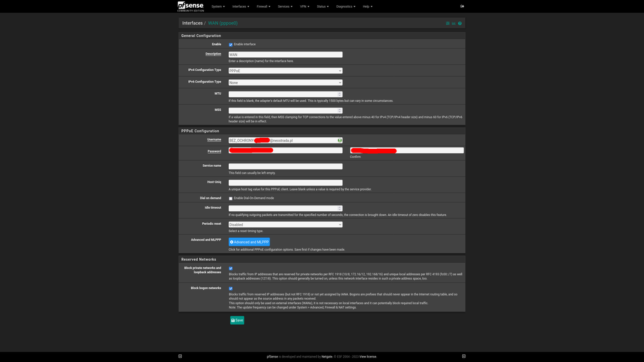Image resolution: width=644 pixels, height=362 pixels.
Task: Open the IPv4 Configuration Type dropdown
Action: [285, 71]
